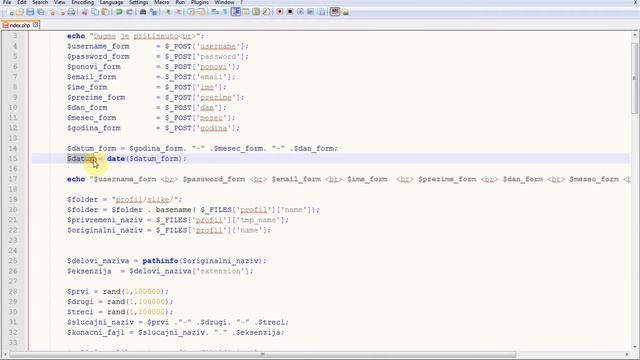Open the User Defined Language icon
This screenshot has height=360, width=640.
point(246,12)
